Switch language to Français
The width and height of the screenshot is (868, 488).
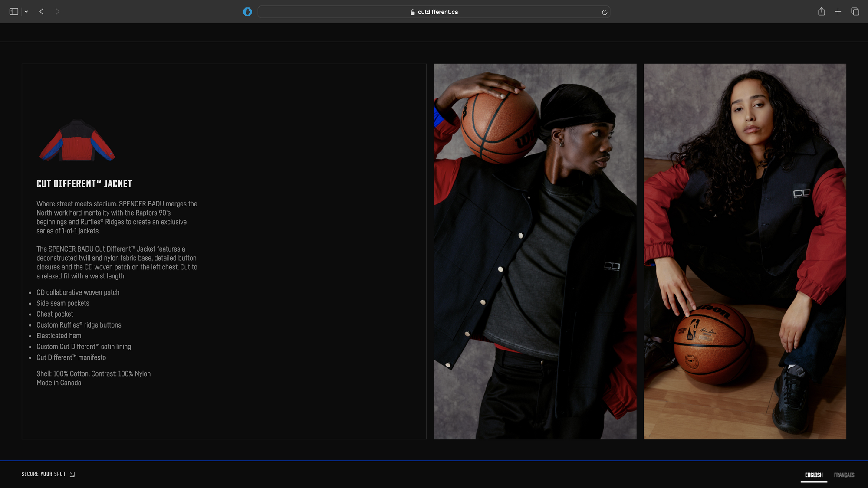tap(844, 475)
